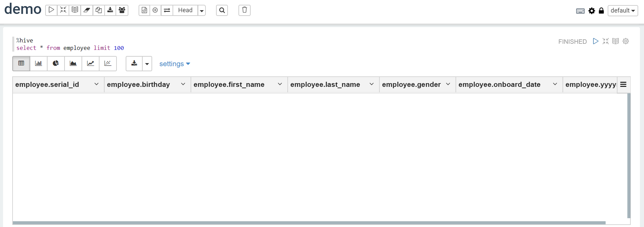This screenshot has height=227, width=644.
Task: Switch to the pie chart view
Action: 56,63
